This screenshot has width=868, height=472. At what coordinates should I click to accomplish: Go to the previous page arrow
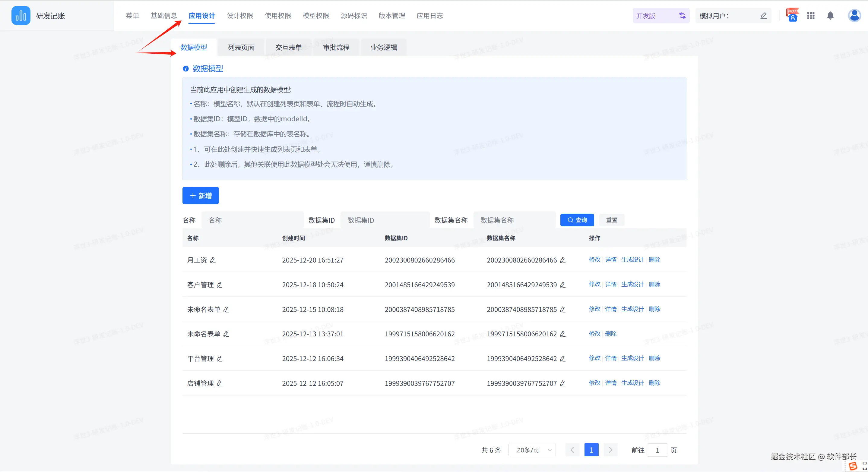(x=572, y=450)
